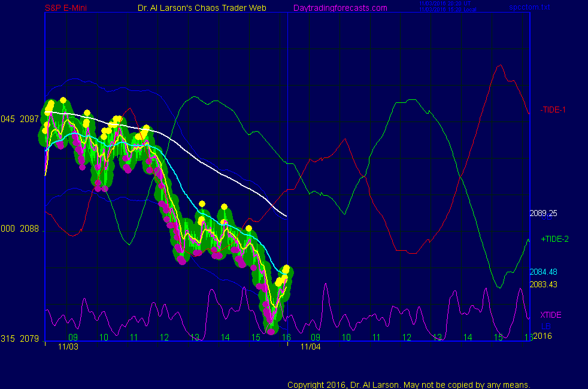Screen dimensions: 588x389
Task: Click the "10" hour label of the 11/03 session
Action: [104, 338]
